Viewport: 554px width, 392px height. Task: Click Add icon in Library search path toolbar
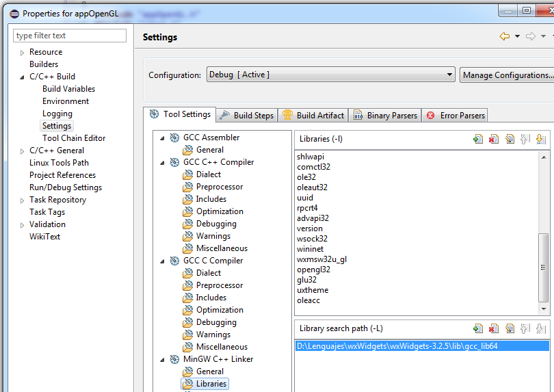point(478,328)
